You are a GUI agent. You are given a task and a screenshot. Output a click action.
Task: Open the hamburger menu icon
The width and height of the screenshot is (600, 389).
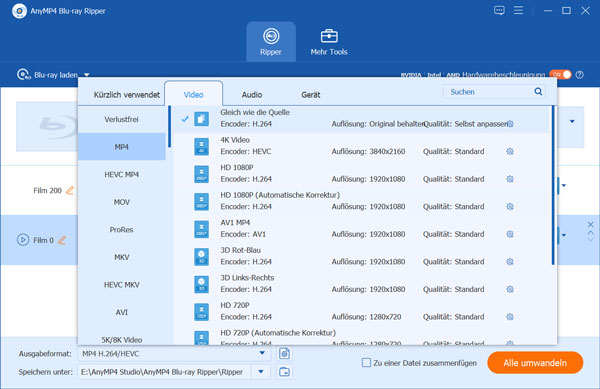(518, 10)
